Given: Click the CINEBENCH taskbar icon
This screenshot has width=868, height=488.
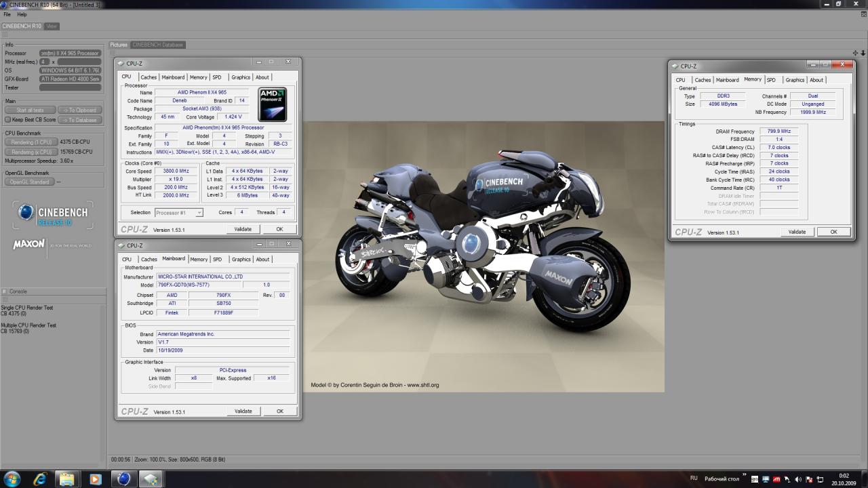Looking at the screenshot, I should 123,479.
